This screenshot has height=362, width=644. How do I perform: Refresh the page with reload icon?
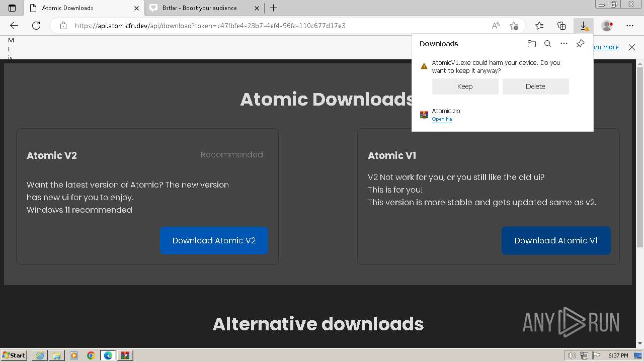click(36, 26)
